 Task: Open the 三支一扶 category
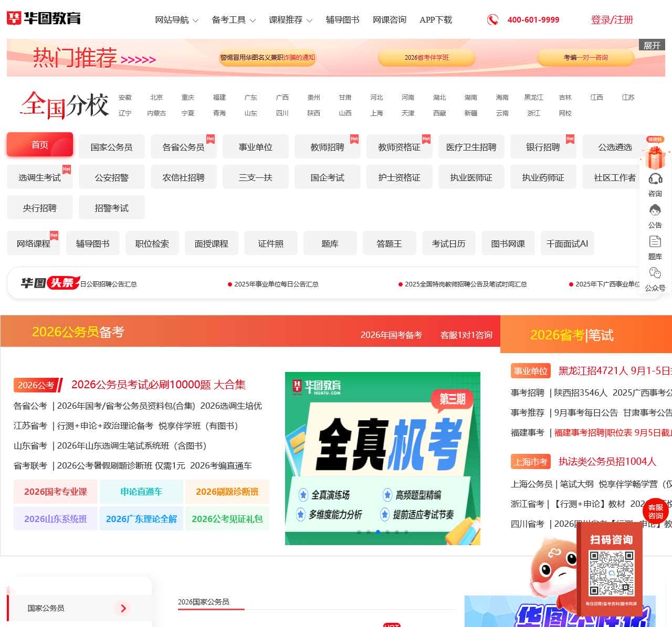(x=255, y=177)
